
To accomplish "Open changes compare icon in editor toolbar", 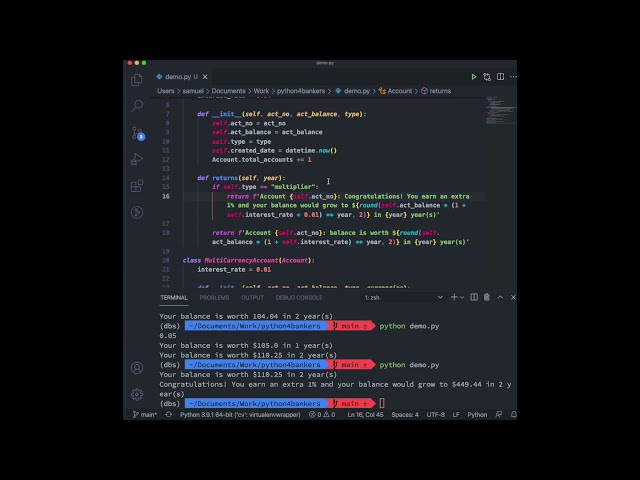I will 487,77.
